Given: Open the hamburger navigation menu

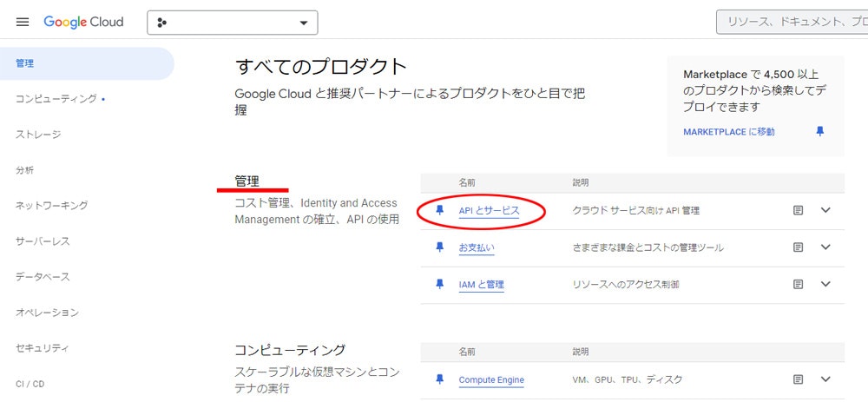Looking at the screenshot, I should [23, 23].
